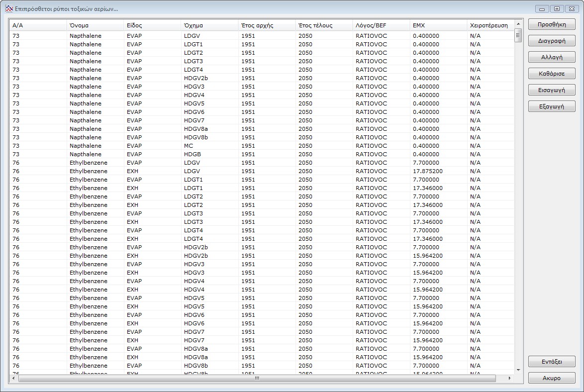Click the Καθάρισε button

(x=551, y=74)
